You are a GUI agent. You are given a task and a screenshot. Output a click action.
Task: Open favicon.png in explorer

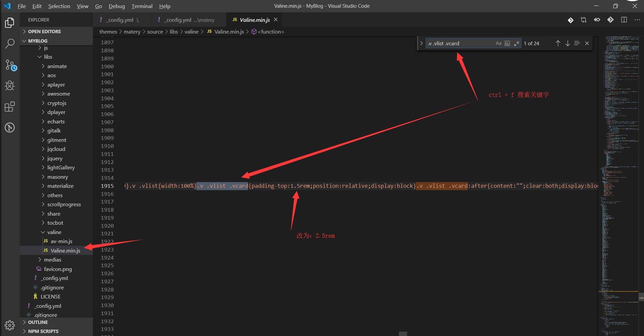pyautogui.click(x=56, y=269)
